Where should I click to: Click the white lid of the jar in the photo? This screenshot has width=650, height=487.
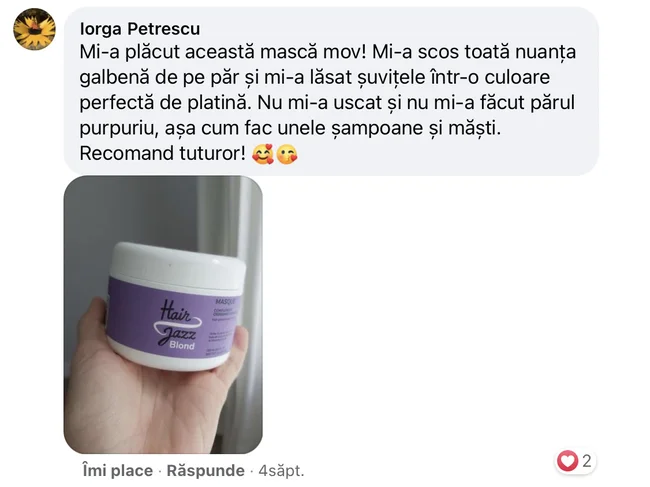point(179,264)
